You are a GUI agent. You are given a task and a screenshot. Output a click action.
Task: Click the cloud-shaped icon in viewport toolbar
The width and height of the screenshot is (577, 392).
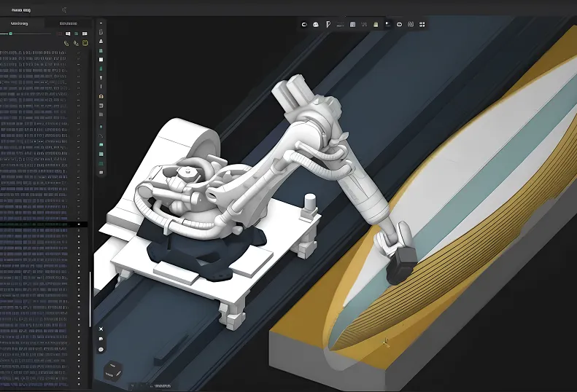pyautogui.click(x=315, y=24)
